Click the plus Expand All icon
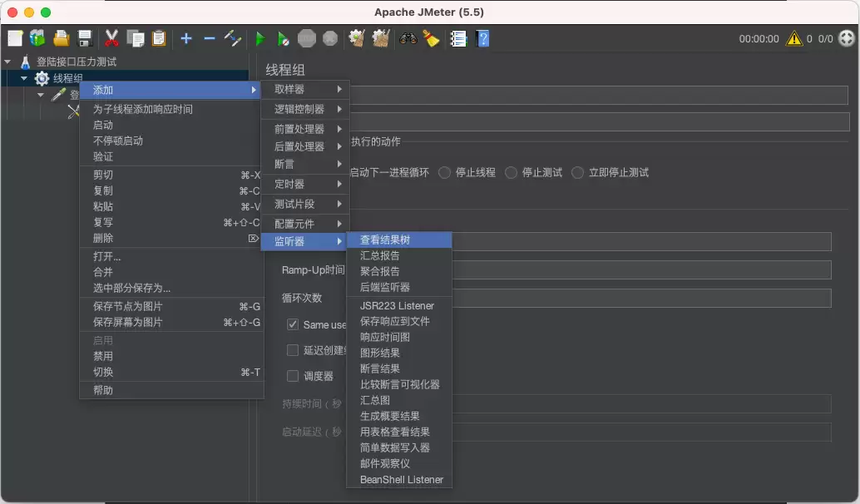Image resolution: width=860 pixels, height=504 pixels. (x=186, y=38)
